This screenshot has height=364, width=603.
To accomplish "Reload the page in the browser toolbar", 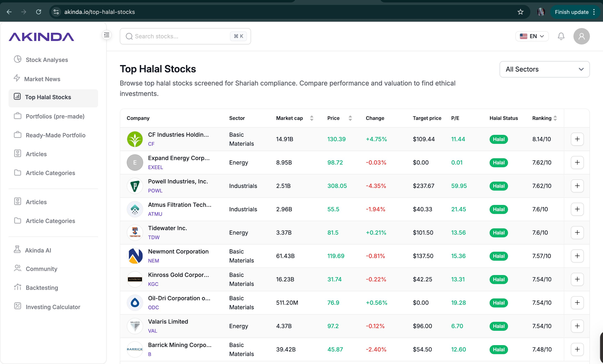I will tap(39, 12).
